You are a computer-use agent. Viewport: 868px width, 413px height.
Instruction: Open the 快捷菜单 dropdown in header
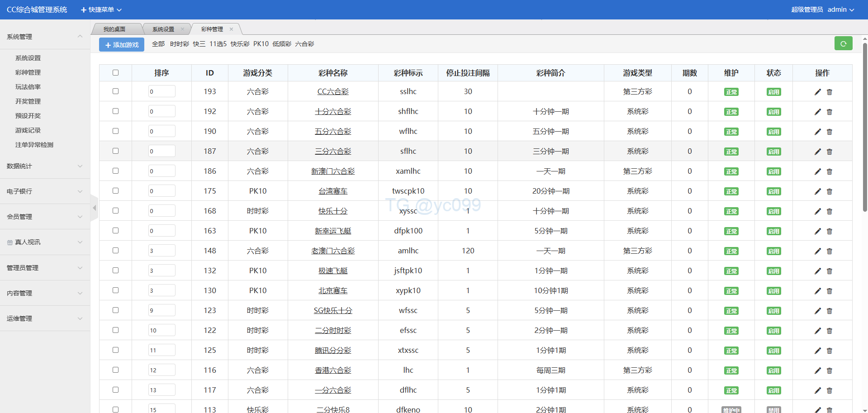click(x=101, y=9)
